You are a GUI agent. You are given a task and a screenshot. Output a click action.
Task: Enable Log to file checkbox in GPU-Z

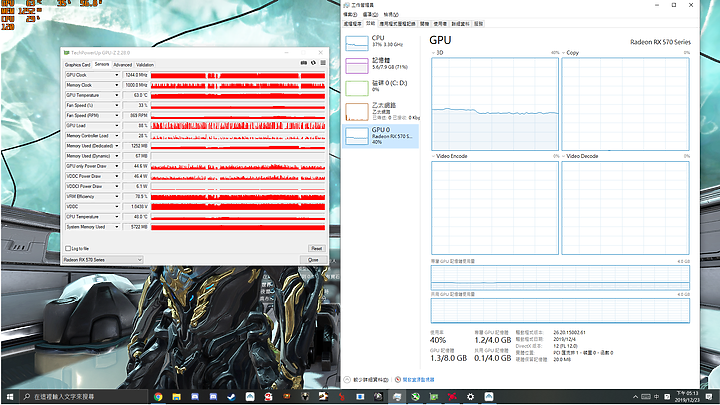click(68, 248)
